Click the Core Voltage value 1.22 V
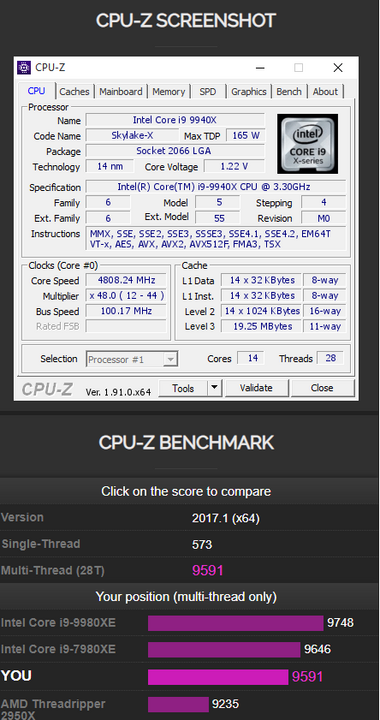This screenshot has width=380, height=720. tap(234, 166)
